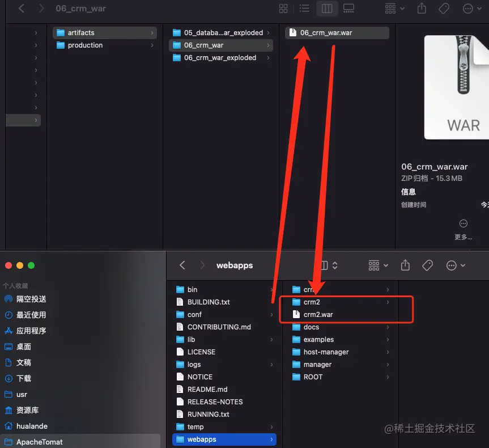Open 最近使用 (Recents) in sidebar
Image resolution: width=489 pixels, height=448 pixels.
(x=25, y=315)
